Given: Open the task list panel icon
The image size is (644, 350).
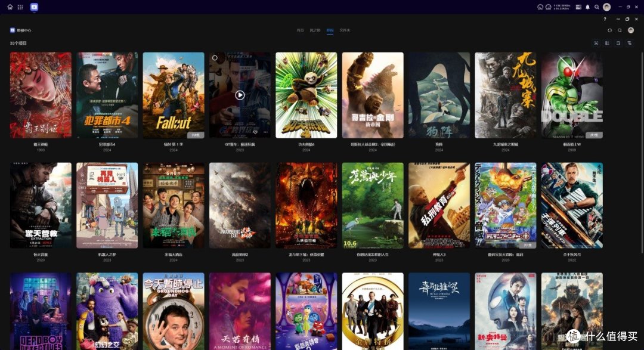Looking at the screenshot, I should click(578, 7).
